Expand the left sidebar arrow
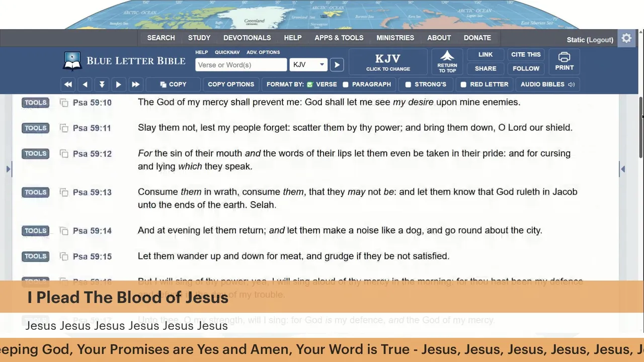The width and height of the screenshot is (644, 362). tap(9, 169)
